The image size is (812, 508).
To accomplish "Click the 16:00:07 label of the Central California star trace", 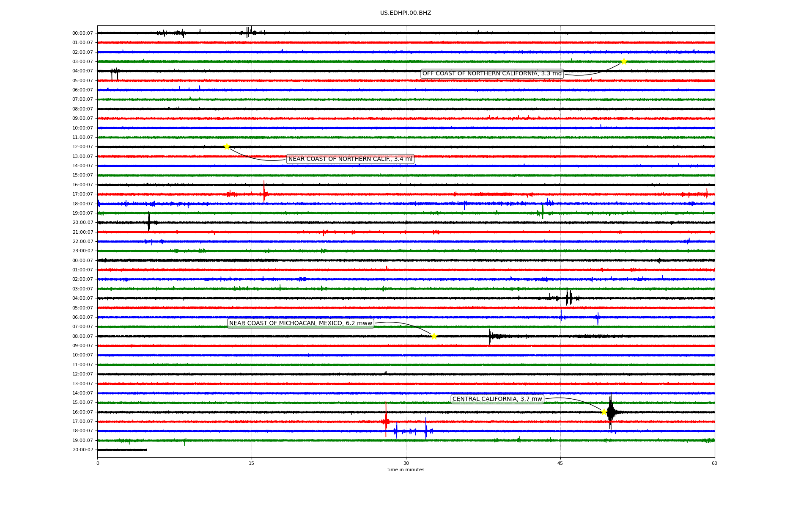I will (83, 412).
